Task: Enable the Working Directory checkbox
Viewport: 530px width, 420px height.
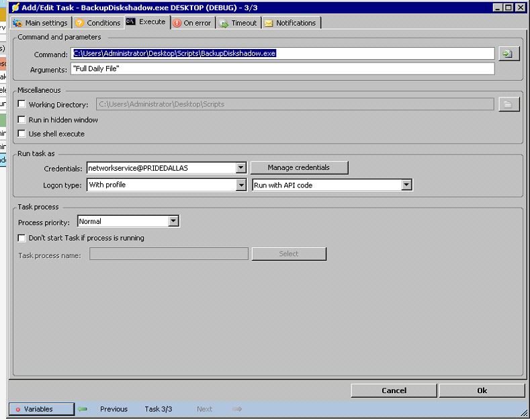Action: pos(22,105)
